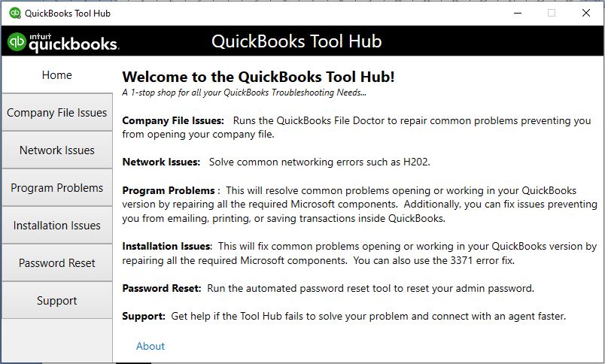Open the Company File Issues sidebar tab
Image resolution: width=605 pixels, height=364 pixels.
pos(57,113)
